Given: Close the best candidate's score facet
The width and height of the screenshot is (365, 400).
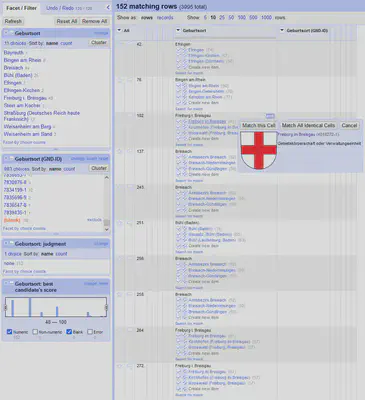Looking at the screenshot, I should 6,284.
